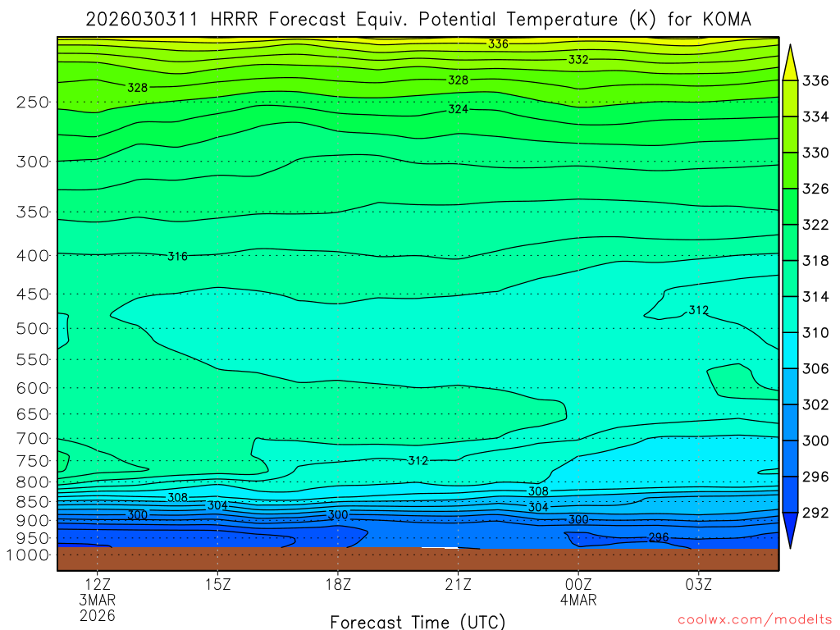Screen dimensions: 840x630
Task: Click the 500 pressure level label
Action: [x=32, y=329]
